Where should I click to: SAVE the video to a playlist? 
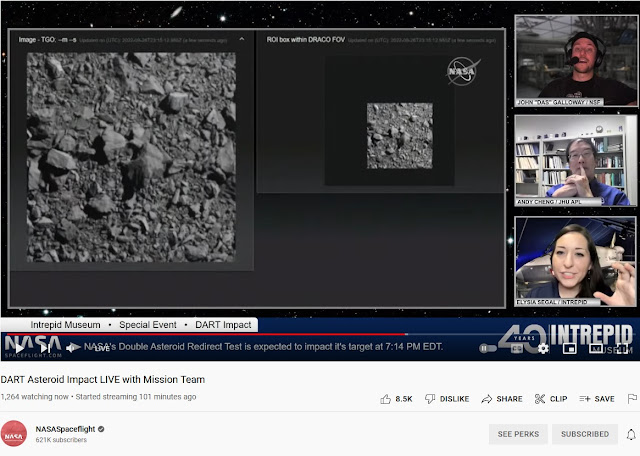[597, 399]
